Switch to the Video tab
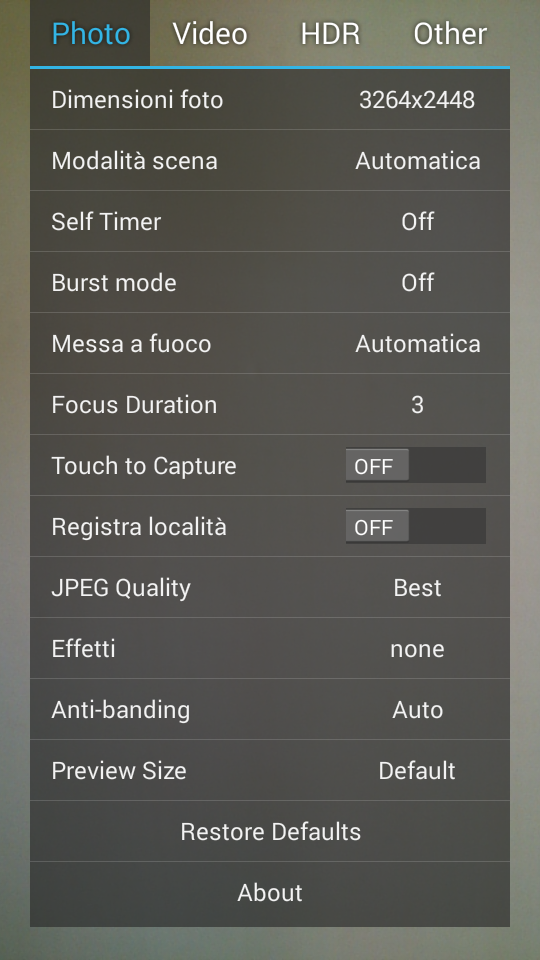 click(210, 33)
